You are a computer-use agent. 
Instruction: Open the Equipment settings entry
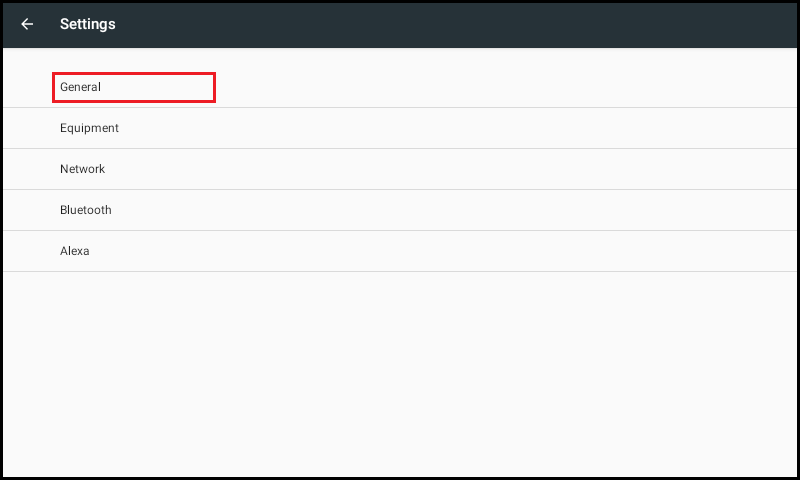400,128
